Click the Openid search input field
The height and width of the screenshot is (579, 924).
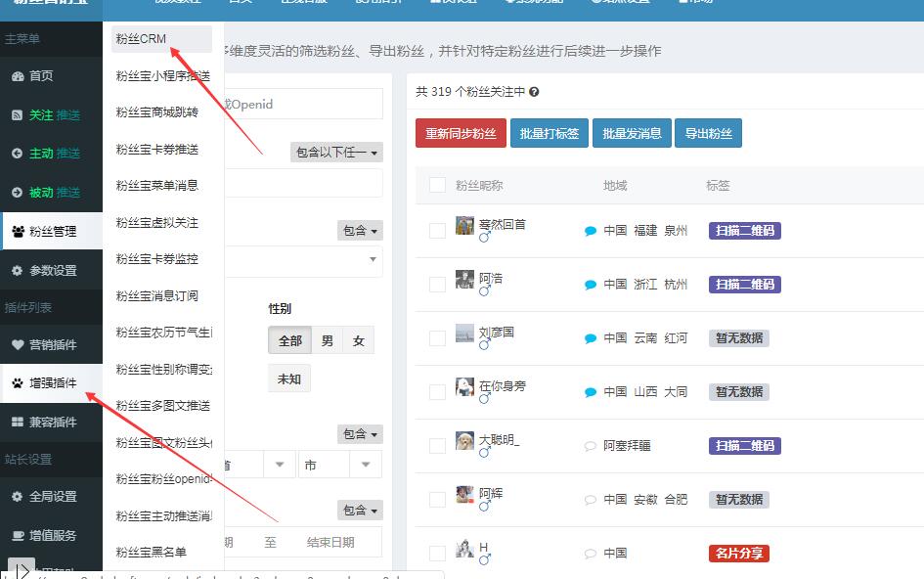(x=303, y=104)
